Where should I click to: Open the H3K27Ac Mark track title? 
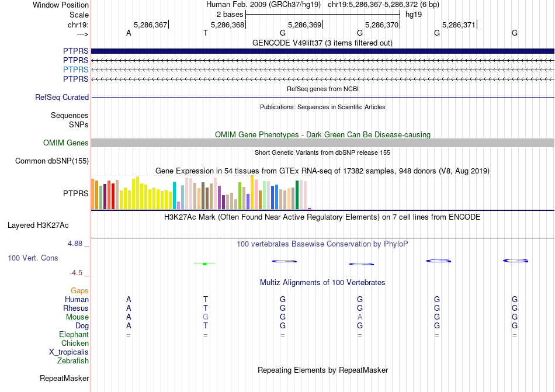(x=322, y=217)
